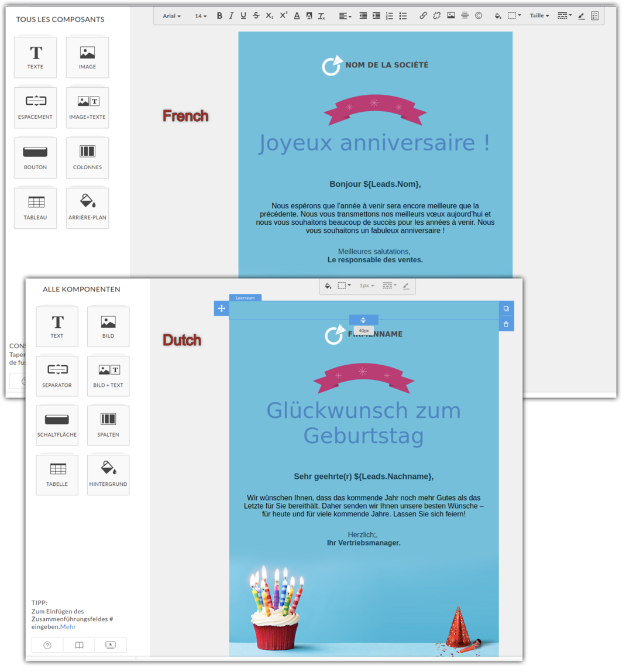Click the Joyeux anniversaire heading text
633x672 pixels.
click(x=374, y=143)
